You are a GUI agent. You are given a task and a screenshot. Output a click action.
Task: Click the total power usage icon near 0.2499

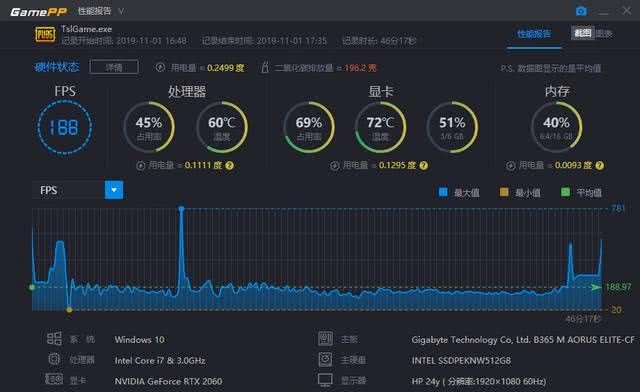pos(160,67)
